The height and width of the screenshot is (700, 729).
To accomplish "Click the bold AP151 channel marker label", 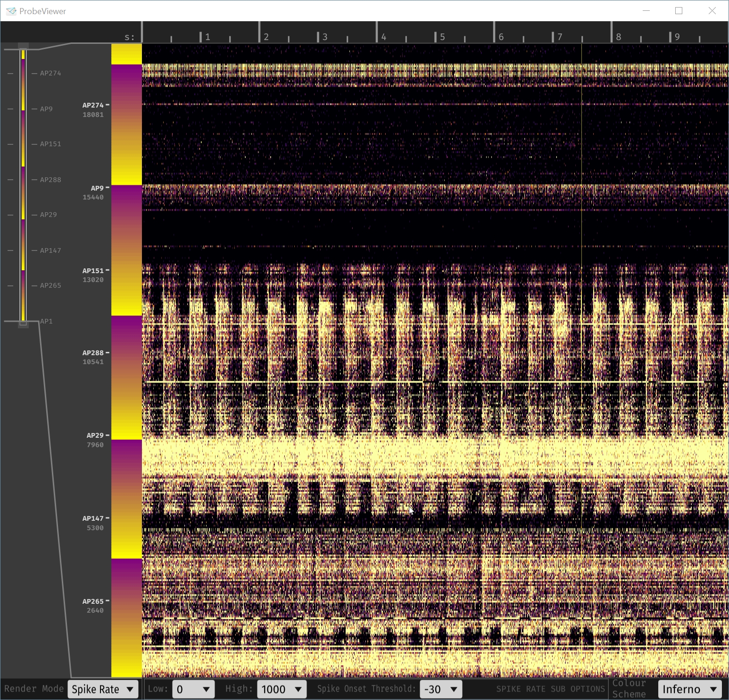I will 93,271.
